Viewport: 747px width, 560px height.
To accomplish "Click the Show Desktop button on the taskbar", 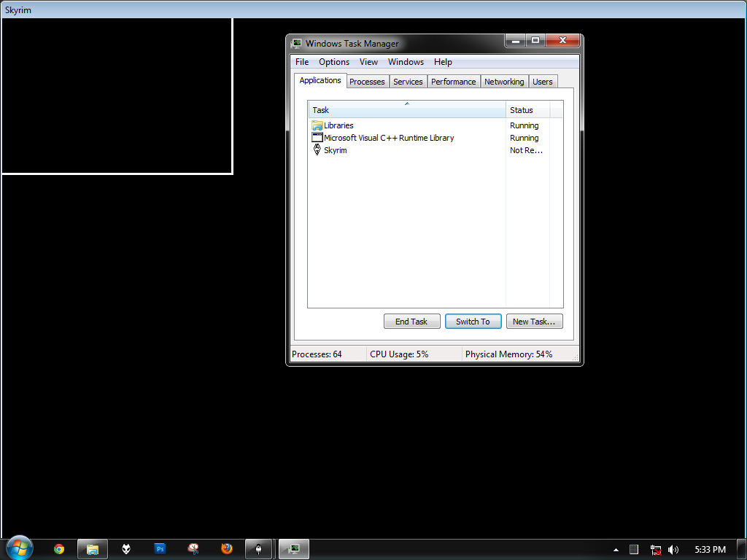I will pos(742,550).
